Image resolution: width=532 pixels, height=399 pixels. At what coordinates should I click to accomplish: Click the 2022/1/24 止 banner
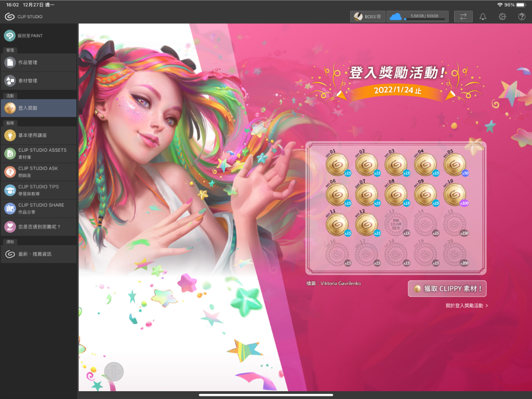pyautogui.click(x=397, y=90)
